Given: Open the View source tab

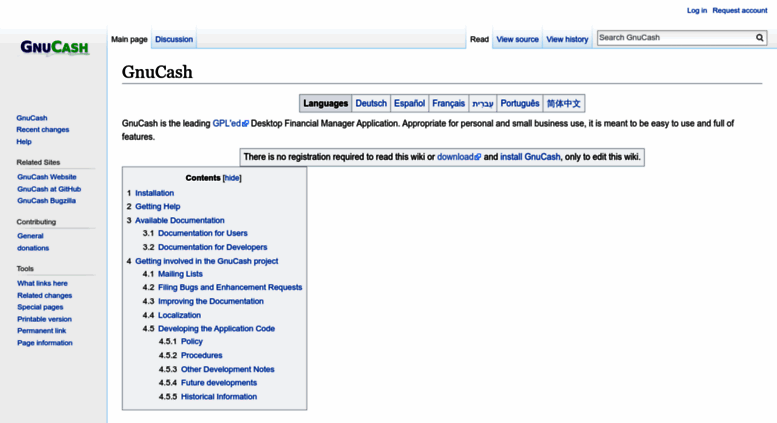Looking at the screenshot, I should click(517, 39).
